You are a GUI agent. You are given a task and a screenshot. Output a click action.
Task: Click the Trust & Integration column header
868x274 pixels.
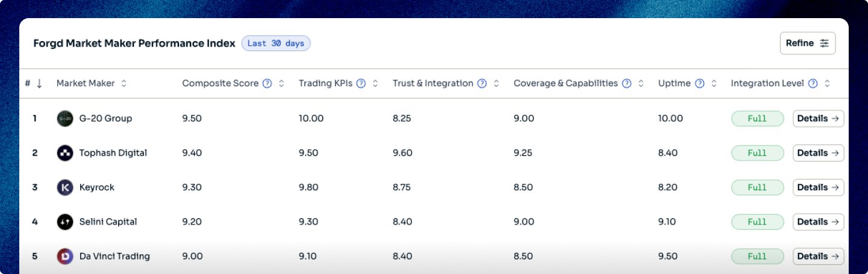click(433, 84)
